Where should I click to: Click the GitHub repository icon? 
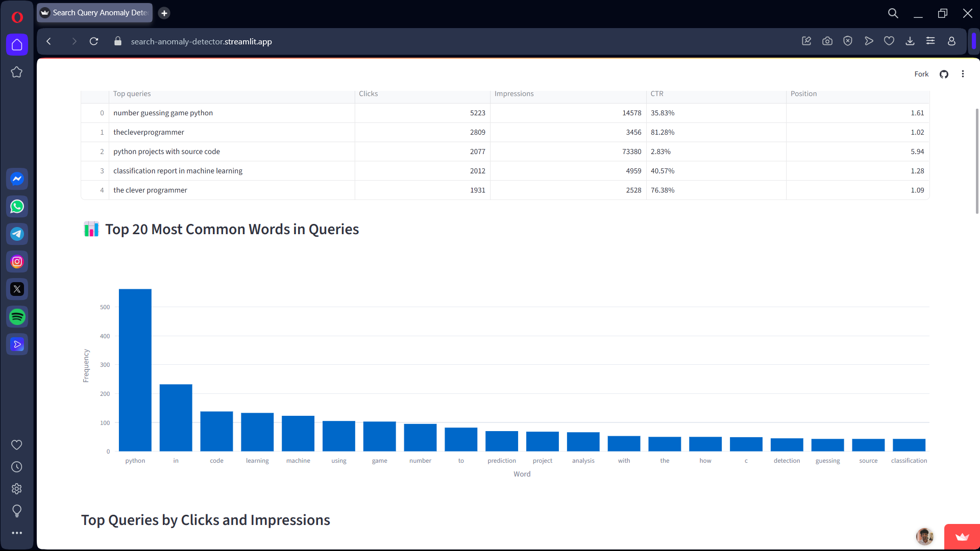tap(944, 74)
